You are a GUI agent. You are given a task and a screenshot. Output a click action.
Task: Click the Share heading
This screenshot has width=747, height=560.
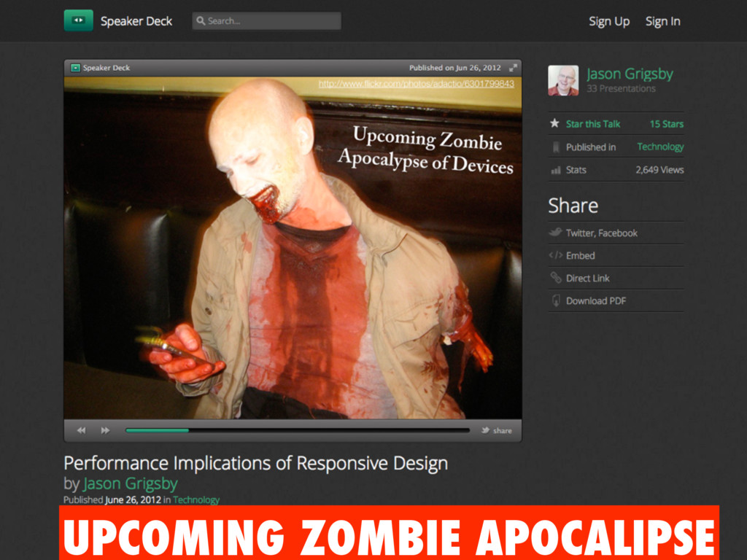coord(573,206)
